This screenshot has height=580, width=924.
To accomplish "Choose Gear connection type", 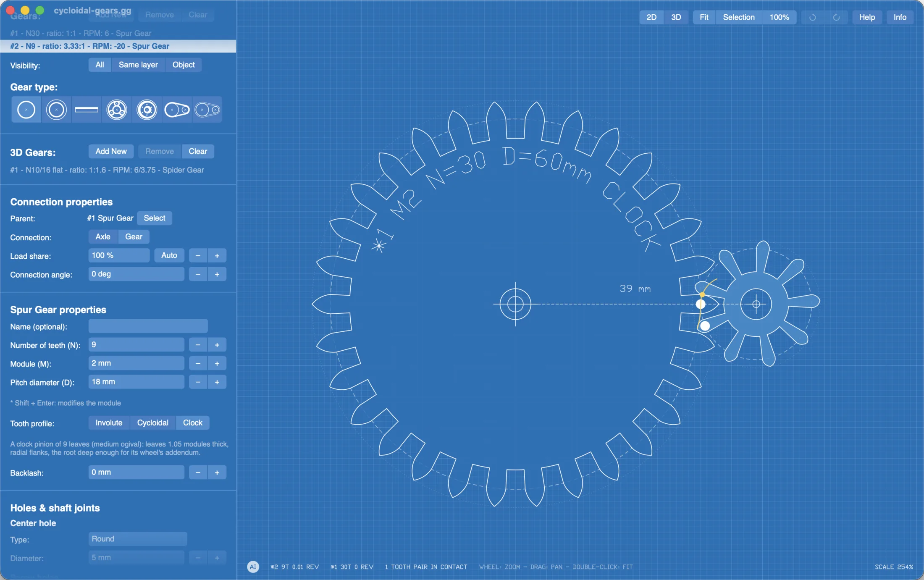I will tap(134, 236).
